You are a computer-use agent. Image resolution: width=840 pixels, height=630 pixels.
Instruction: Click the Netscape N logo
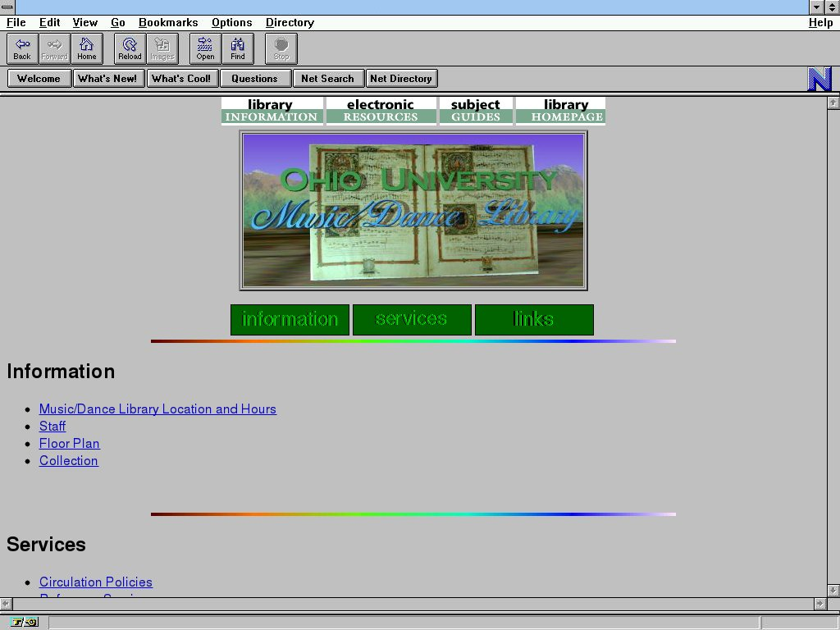click(819, 79)
